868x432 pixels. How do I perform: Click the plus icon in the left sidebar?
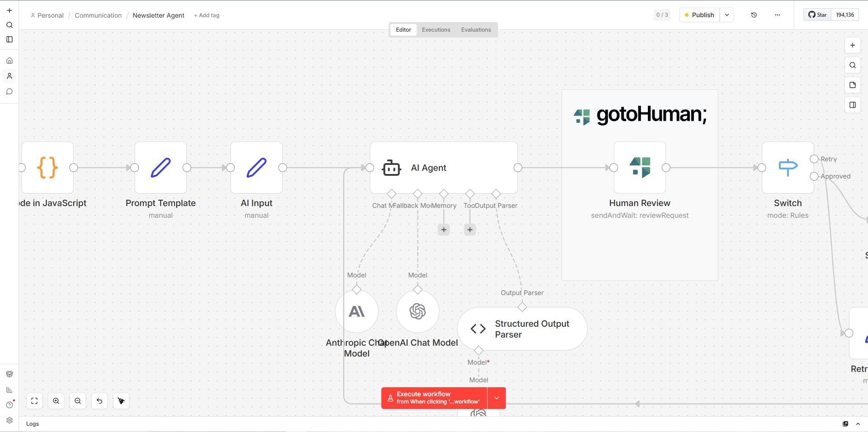9,10
